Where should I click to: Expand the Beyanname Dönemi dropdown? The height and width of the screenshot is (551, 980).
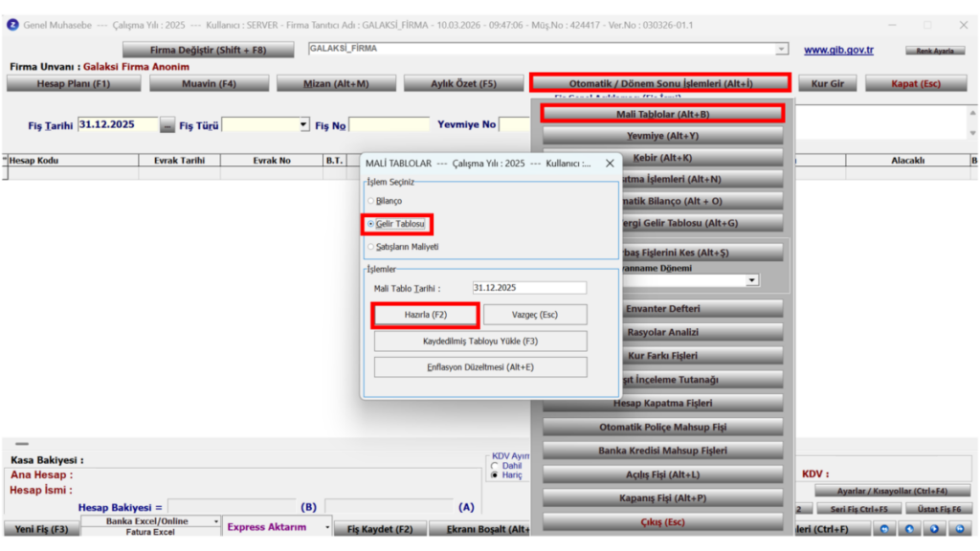752,280
